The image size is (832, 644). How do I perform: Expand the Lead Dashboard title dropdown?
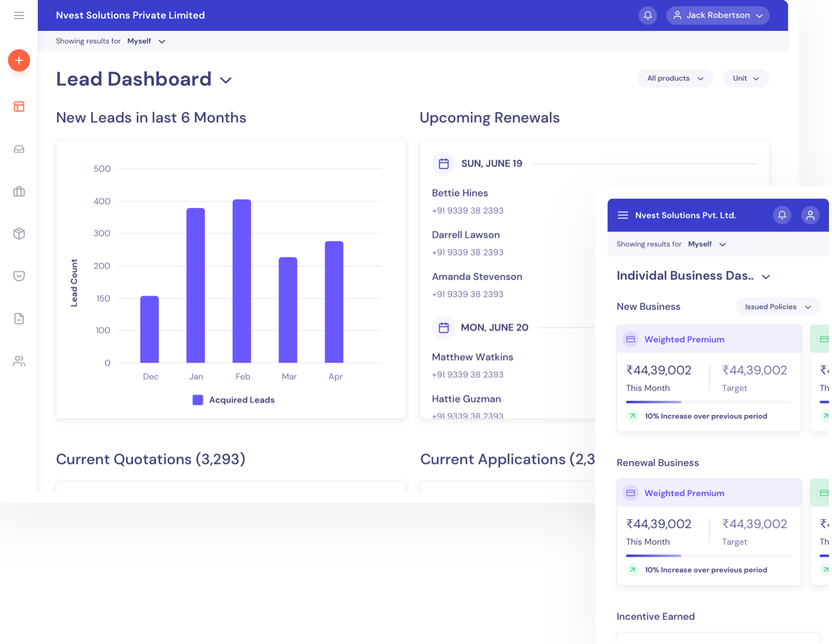226,80
